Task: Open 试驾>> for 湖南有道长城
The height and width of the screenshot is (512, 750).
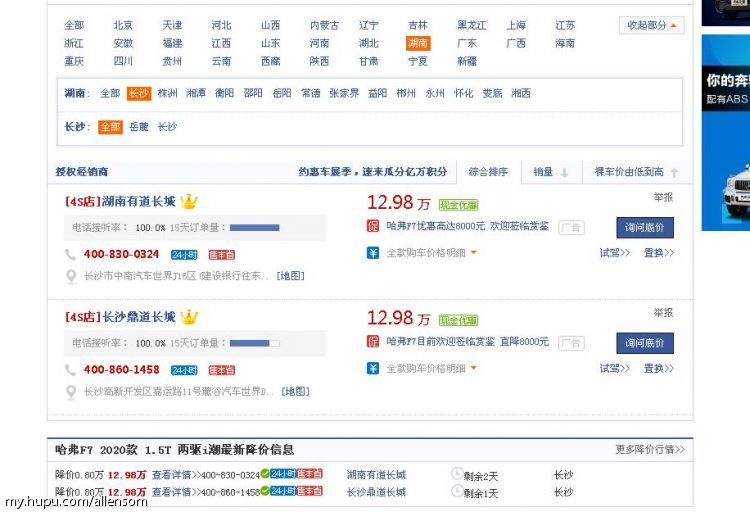Action: 615,253
